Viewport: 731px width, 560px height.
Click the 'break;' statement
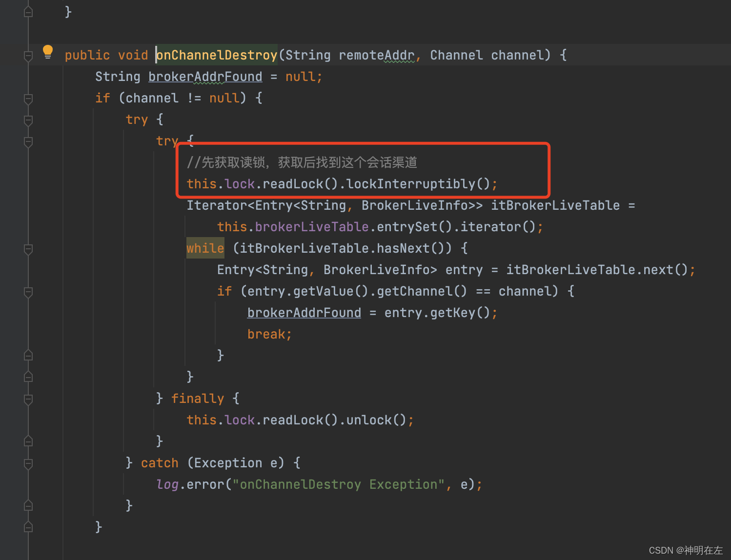(x=269, y=334)
